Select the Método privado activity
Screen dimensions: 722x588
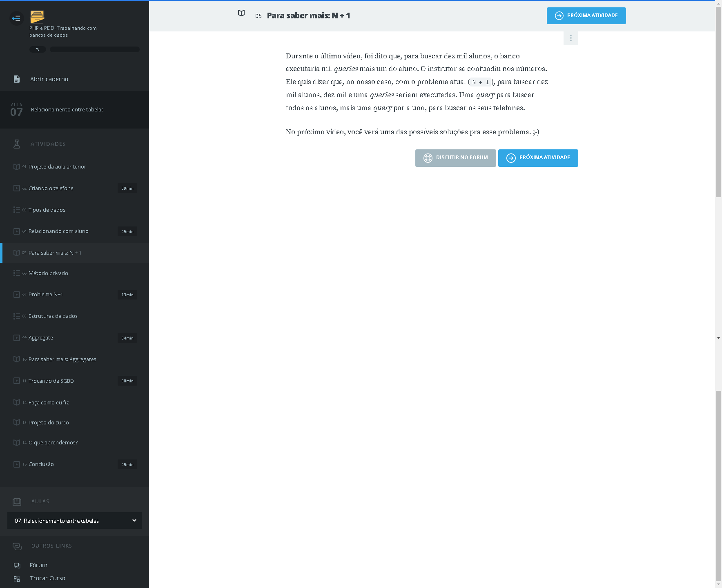48,273
